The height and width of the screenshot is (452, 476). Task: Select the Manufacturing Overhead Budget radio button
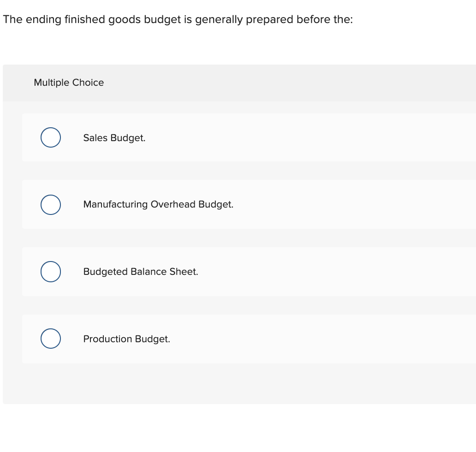[50, 204]
